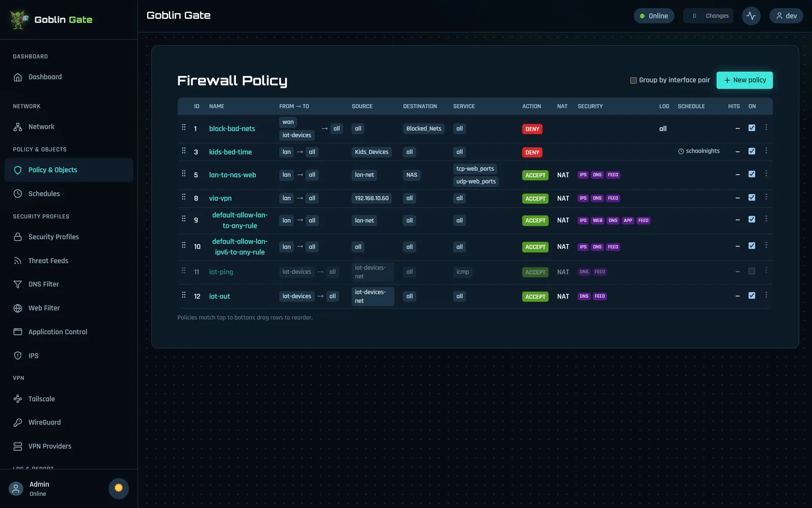Click the Goblin Gate goblin logo
This screenshot has height=508, width=812.
click(x=19, y=19)
